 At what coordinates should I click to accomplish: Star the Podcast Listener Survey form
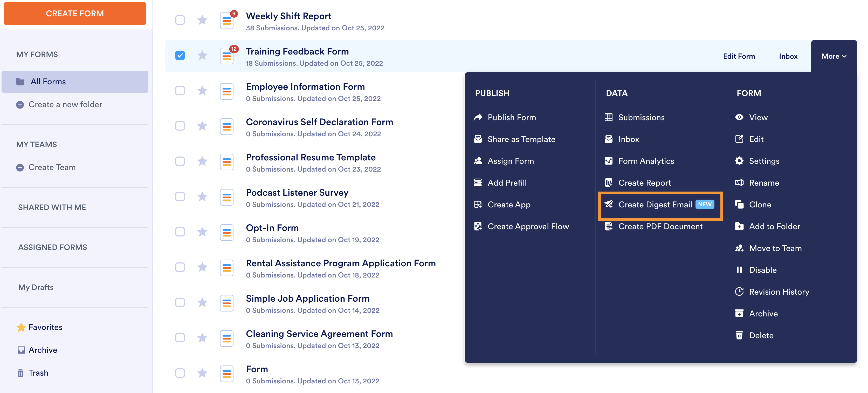[202, 196]
